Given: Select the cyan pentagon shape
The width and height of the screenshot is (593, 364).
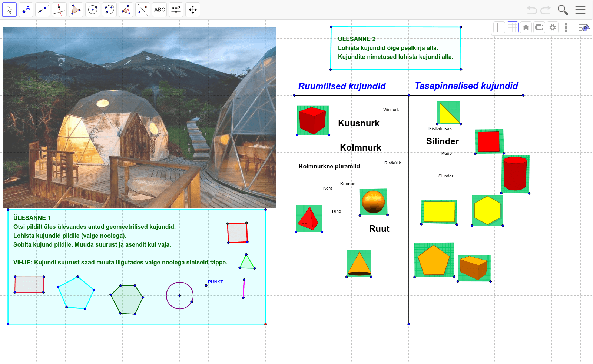Looking at the screenshot, I should pyautogui.click(x=76, y=293).
